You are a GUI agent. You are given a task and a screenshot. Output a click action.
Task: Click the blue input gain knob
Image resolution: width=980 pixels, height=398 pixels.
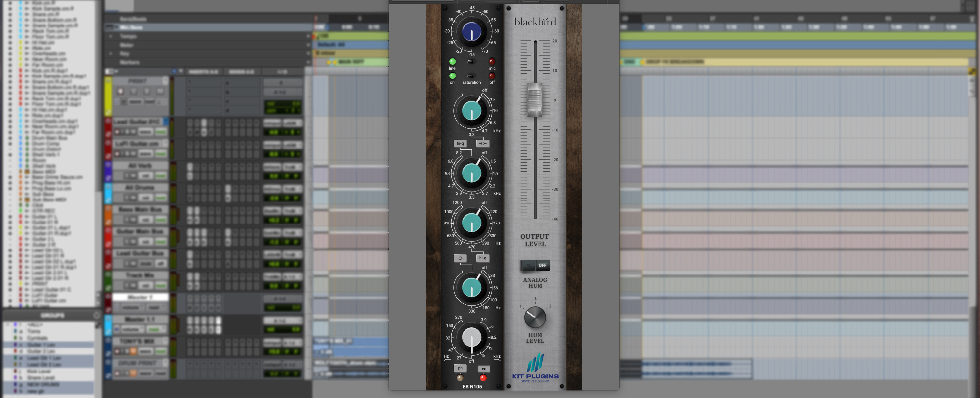coord(471,31)
